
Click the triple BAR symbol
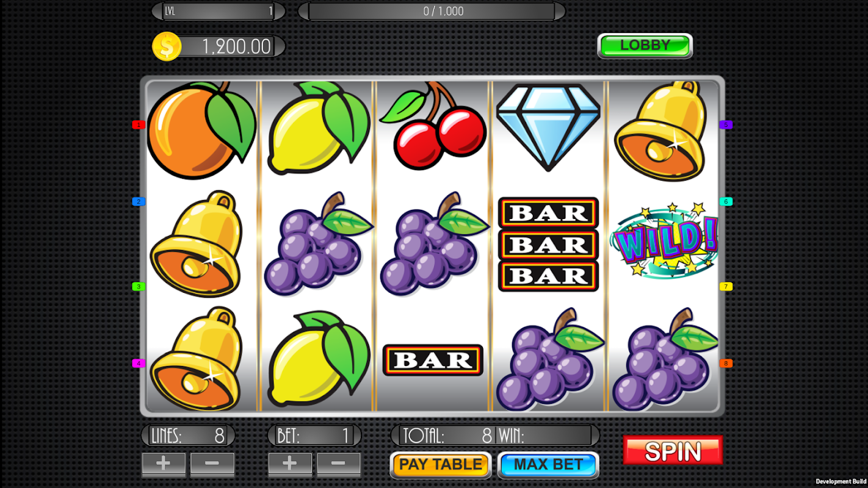tap(548, 244)
